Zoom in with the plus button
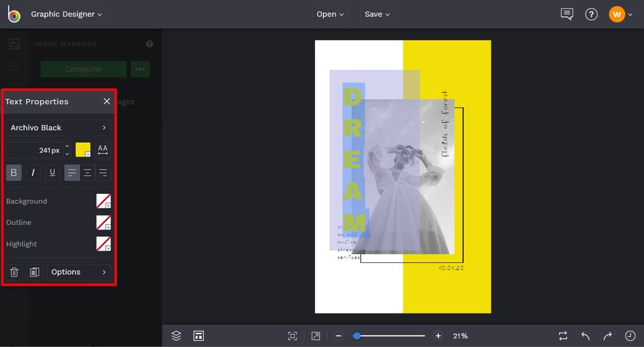This screenshot has width=644, height=347. click(438, 336)
